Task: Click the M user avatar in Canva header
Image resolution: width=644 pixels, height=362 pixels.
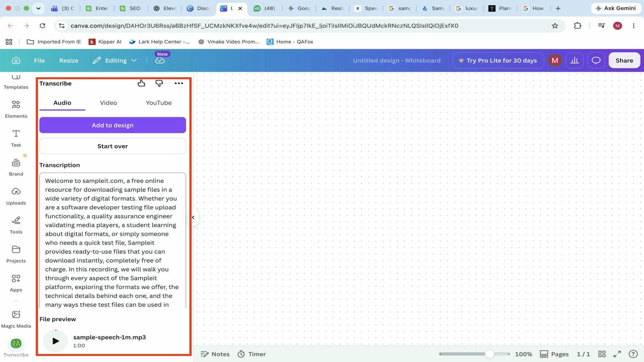Action: click(x=555, y=60)
